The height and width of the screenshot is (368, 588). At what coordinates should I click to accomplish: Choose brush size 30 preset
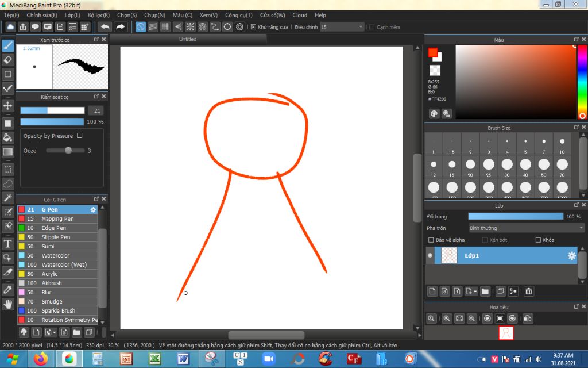pos(507,167)
